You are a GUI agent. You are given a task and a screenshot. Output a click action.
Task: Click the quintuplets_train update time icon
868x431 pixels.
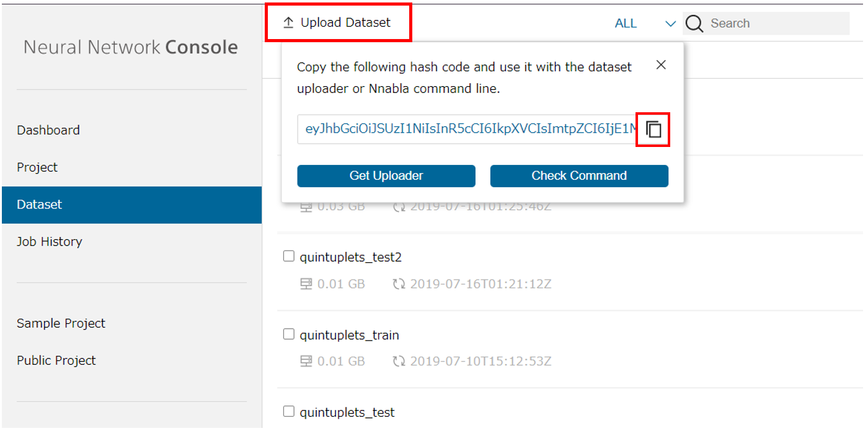click(x=399, y=361)
